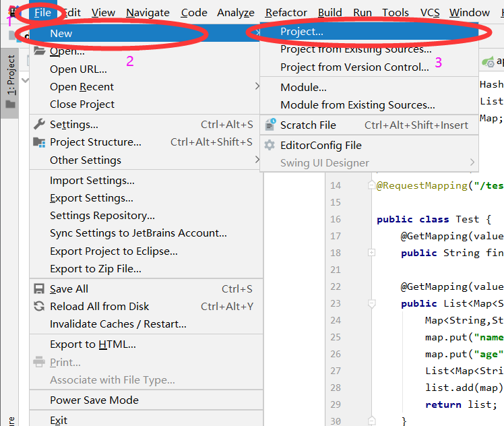
Task: Select Export Project to Eclipse...
Action: 146,251
